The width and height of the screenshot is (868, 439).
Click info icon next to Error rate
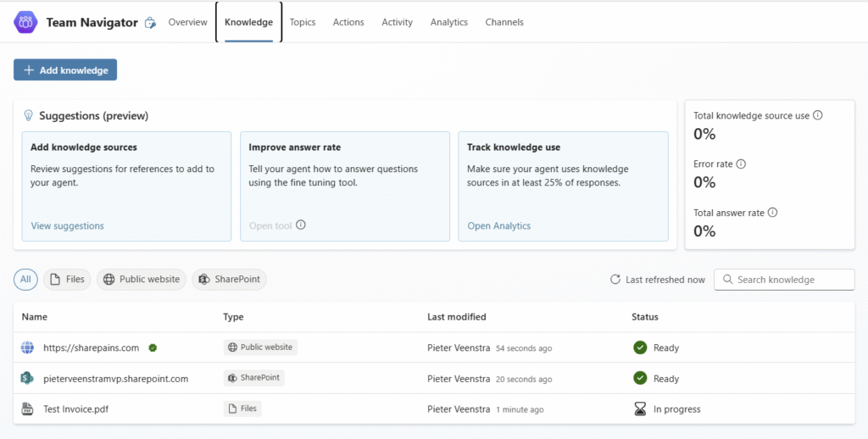[741, 164]
